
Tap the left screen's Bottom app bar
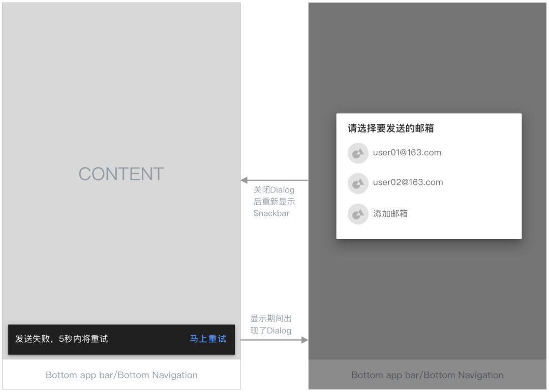(x=121, y=375)
